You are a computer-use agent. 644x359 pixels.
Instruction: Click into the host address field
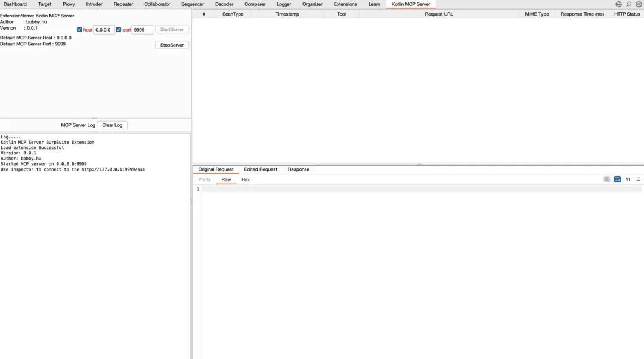(x=104, y=30)
